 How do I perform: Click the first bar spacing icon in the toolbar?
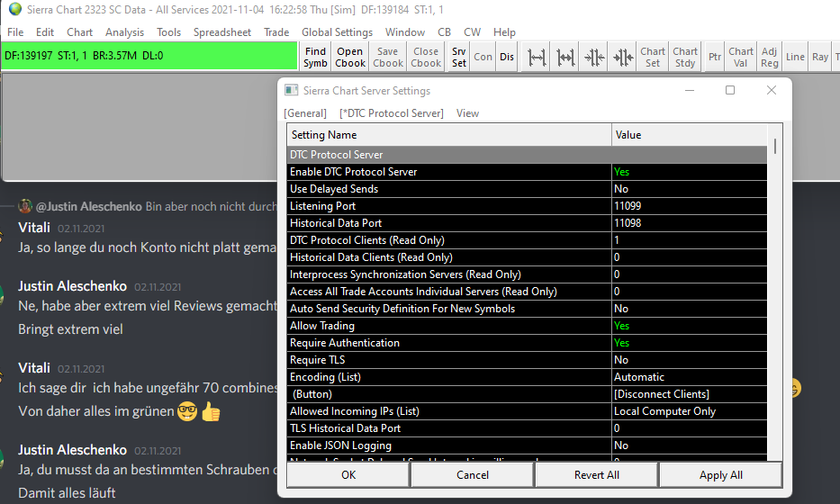(537, 57)
